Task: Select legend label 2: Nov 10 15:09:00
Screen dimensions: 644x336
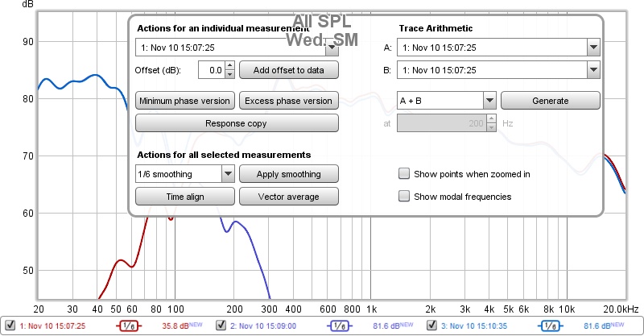Action: tap(263, 326)
